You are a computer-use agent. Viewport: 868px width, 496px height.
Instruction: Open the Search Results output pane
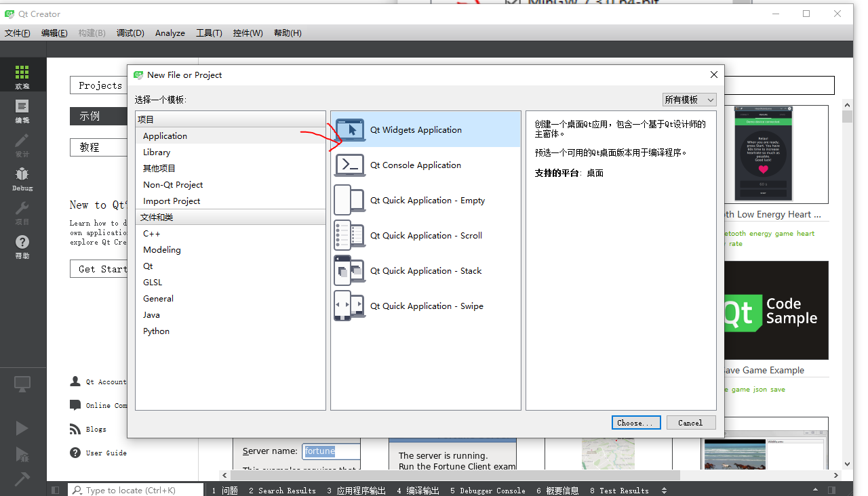coord(282,490)
